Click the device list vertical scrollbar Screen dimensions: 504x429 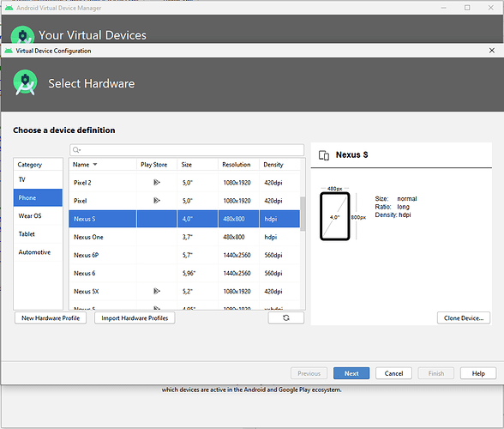[303, 214]
